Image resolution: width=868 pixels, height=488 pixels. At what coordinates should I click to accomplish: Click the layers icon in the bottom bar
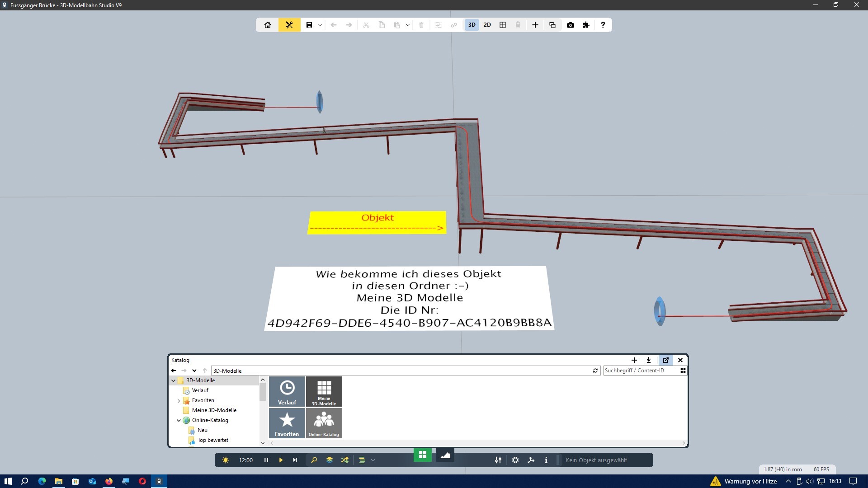click(x=330, y=460)
